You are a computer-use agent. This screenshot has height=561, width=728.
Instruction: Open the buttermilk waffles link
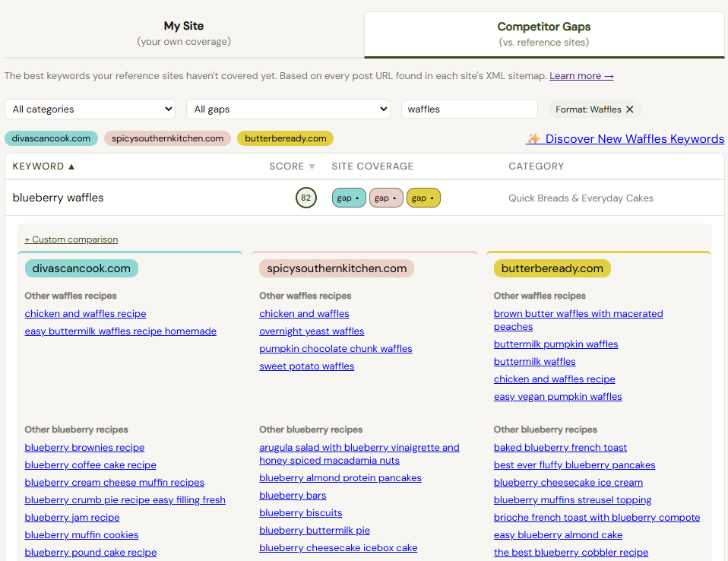[534, 362]
